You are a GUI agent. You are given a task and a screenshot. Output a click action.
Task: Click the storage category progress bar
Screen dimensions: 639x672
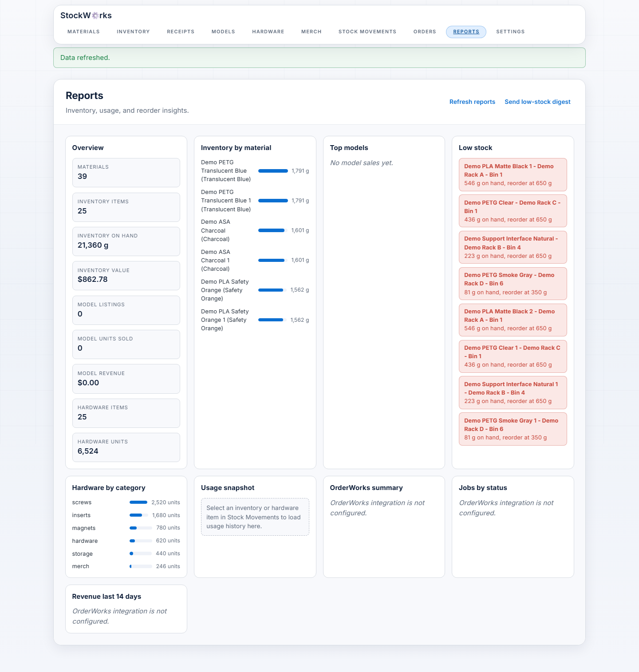click(x=141, y=553)
